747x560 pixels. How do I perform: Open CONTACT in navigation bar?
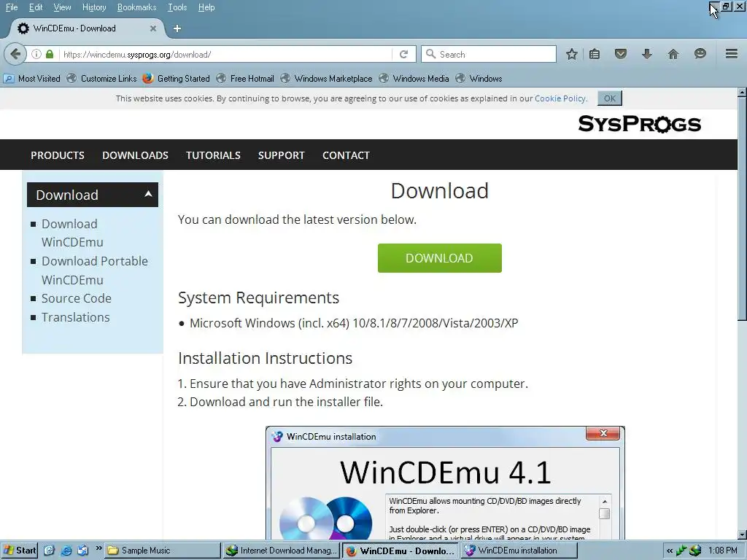point(346,155)
